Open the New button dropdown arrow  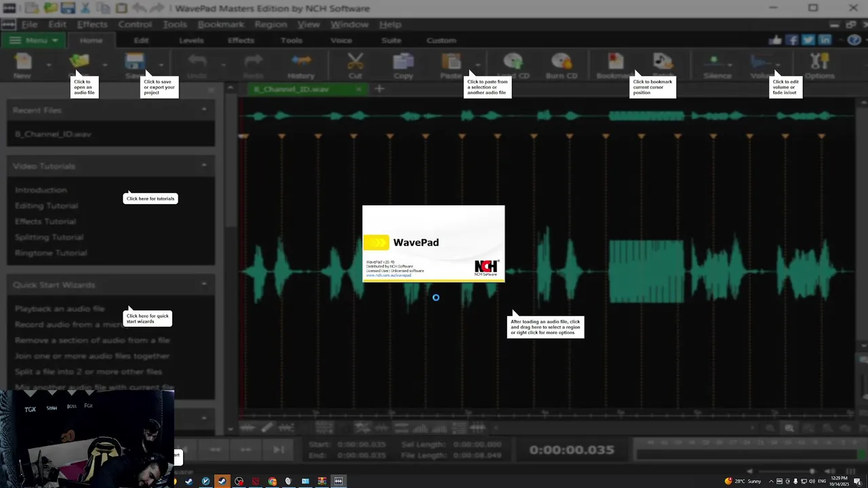pos(49,65)
